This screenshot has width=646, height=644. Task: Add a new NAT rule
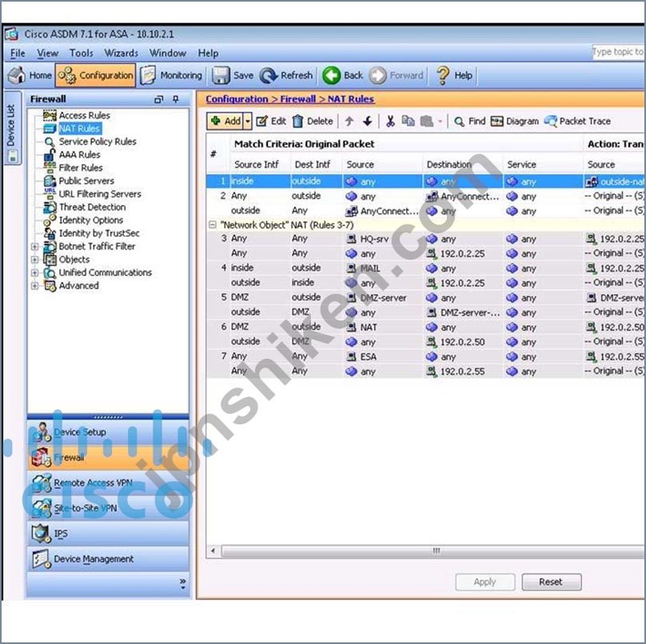click(x=225, y=121)
